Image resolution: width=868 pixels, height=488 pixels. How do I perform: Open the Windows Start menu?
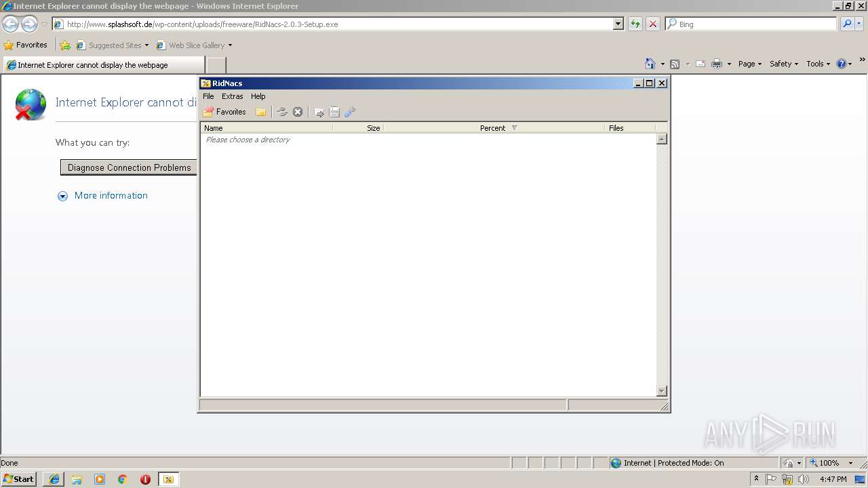click(19, 479)
